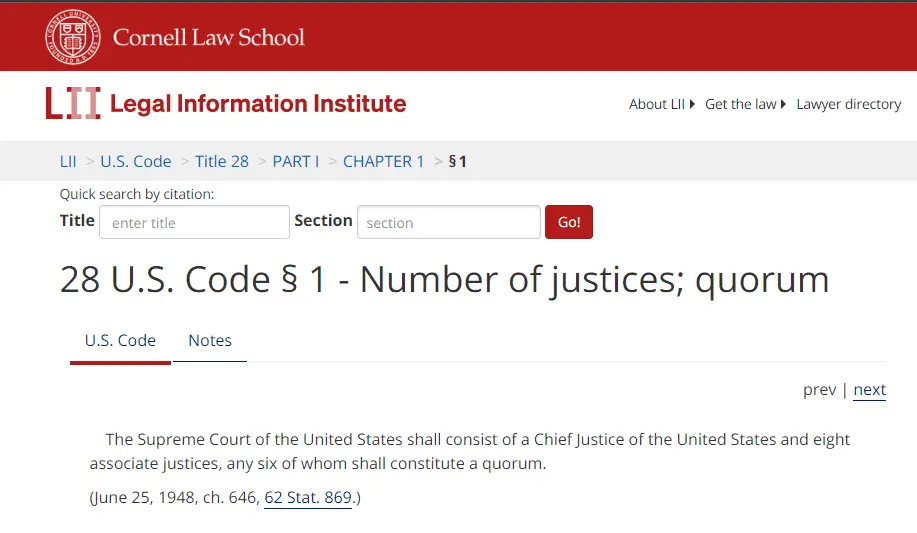917x533 pixels.
Task: Expand the About LII dropdown menu
Action: tap(661, 104)
